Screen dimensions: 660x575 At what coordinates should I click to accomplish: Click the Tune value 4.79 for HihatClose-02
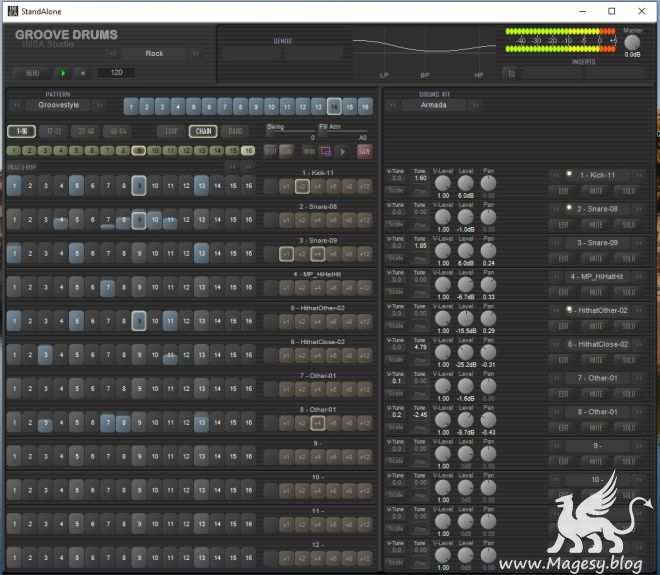420,347
